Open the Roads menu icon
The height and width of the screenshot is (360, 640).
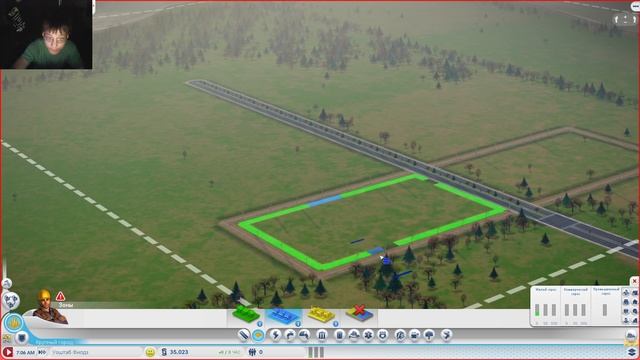tap(244, 335)
